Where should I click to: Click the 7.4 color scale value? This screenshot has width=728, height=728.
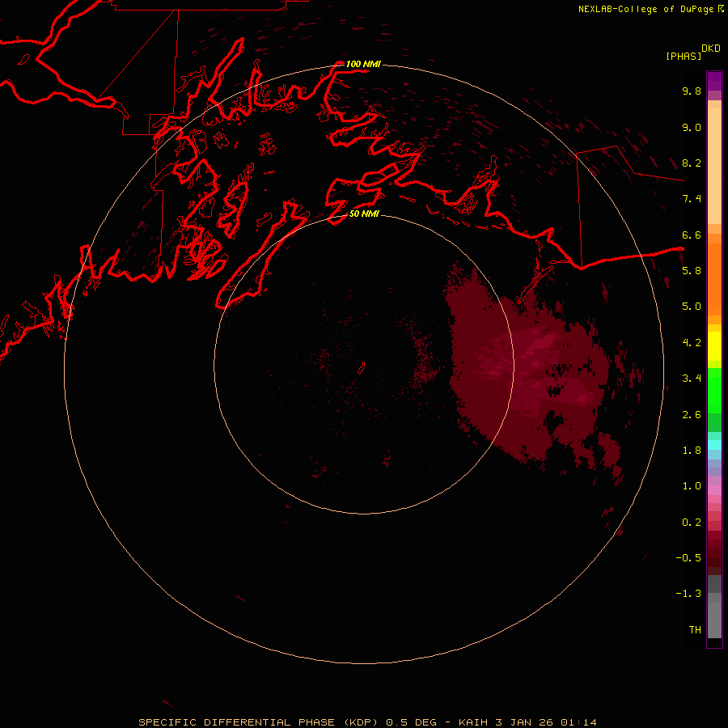[x=692, y=199]
